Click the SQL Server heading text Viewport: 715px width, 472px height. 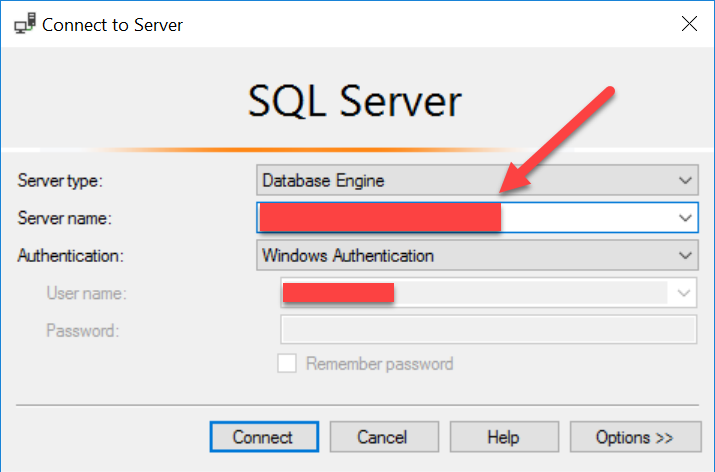(x=355, y=101)
